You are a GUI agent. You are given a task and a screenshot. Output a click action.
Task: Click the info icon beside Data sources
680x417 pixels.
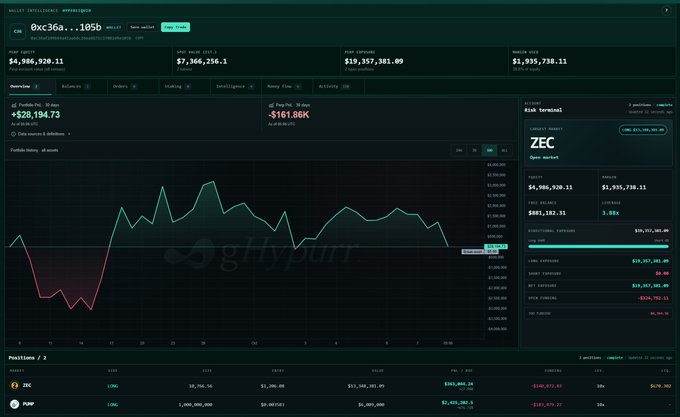(13, 134)
